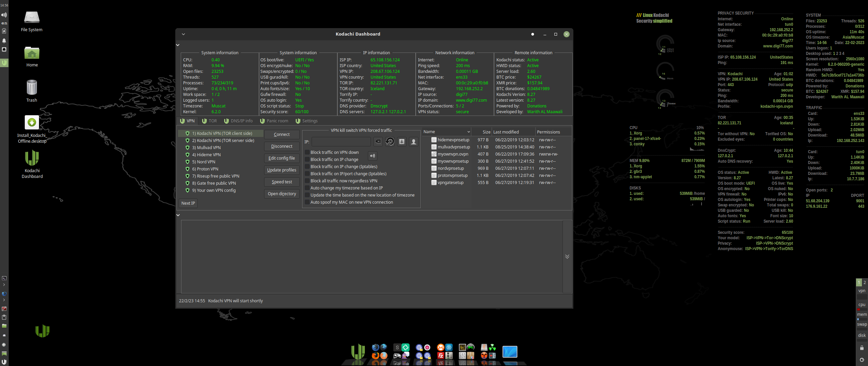Click the double chevron beside log area
This screenshot has width=868, height=366.
(x=567, y=257)
